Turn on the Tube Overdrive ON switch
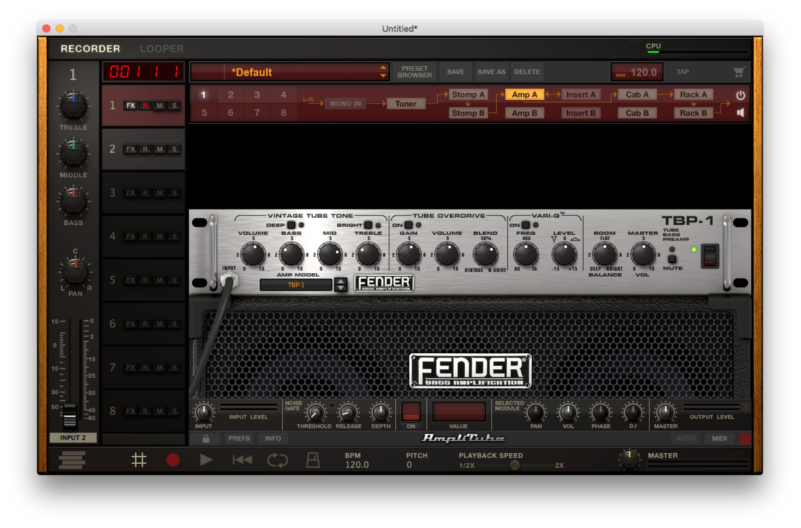The height and width of the screenshot is (528, 801). (x=408, y=225)
